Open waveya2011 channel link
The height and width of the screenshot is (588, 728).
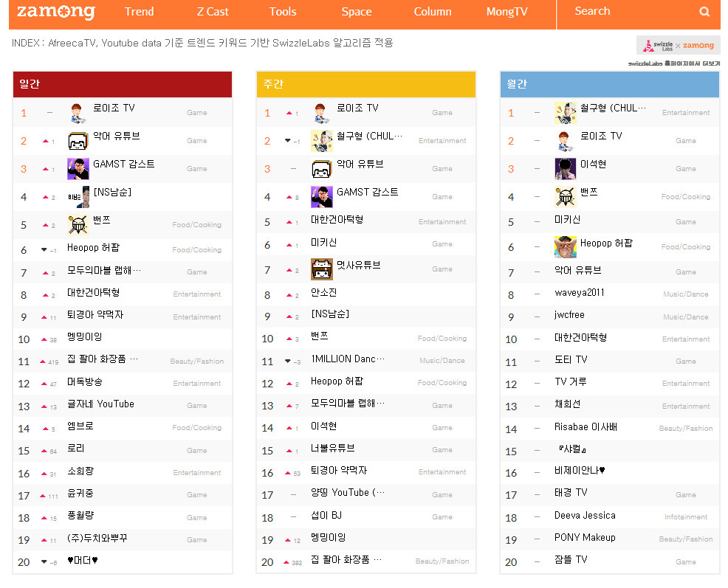click(x=580, y=292)
